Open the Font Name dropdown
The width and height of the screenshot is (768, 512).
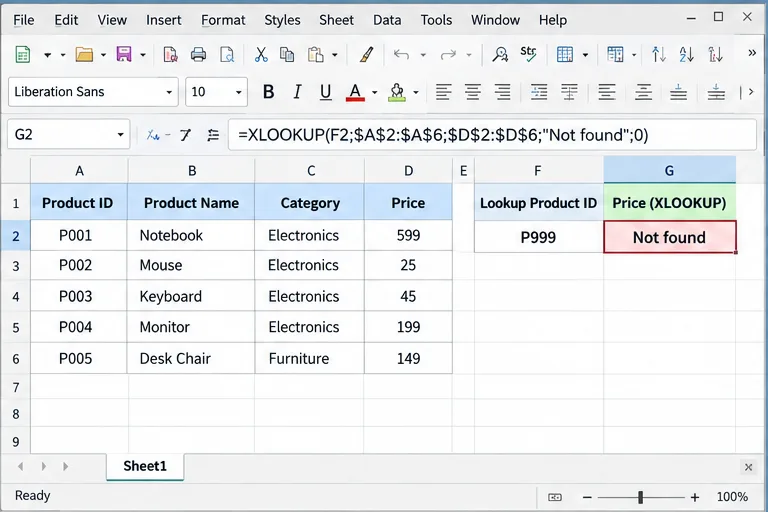pos(169,92)
